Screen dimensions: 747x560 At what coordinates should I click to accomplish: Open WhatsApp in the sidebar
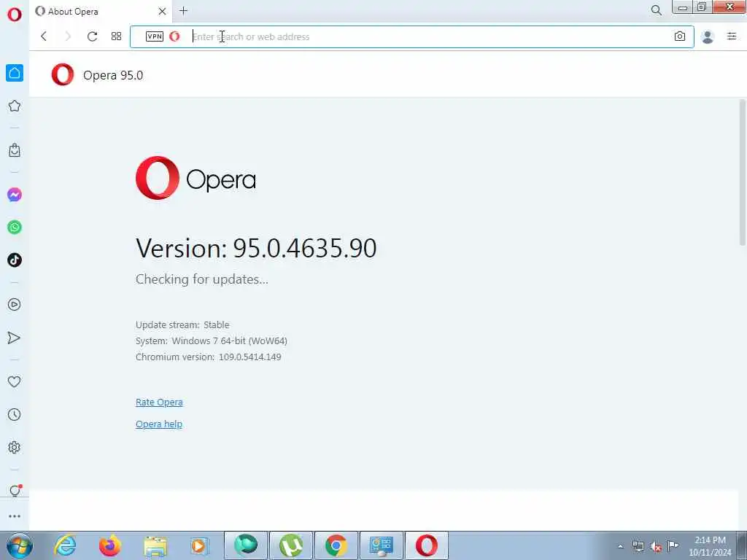coord(15,227)
